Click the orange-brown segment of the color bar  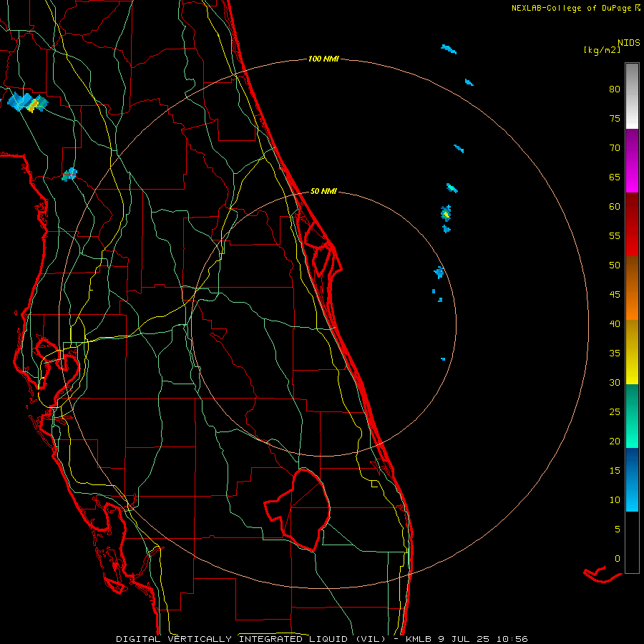click(632, 288)
